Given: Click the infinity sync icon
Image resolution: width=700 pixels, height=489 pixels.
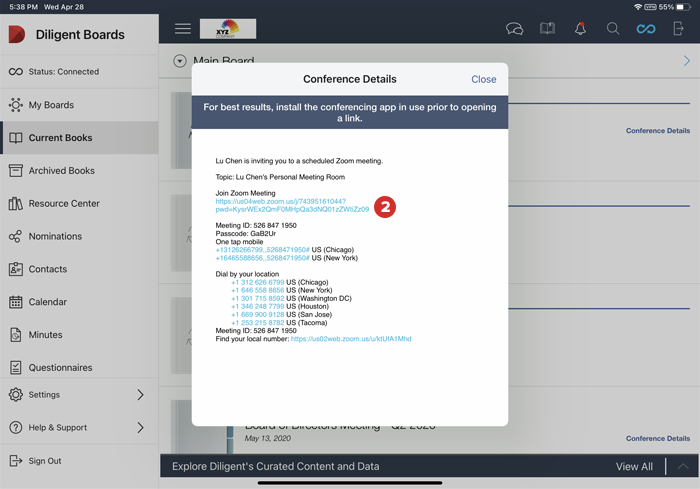Looking at the screenshot, I should pos(646,29).
